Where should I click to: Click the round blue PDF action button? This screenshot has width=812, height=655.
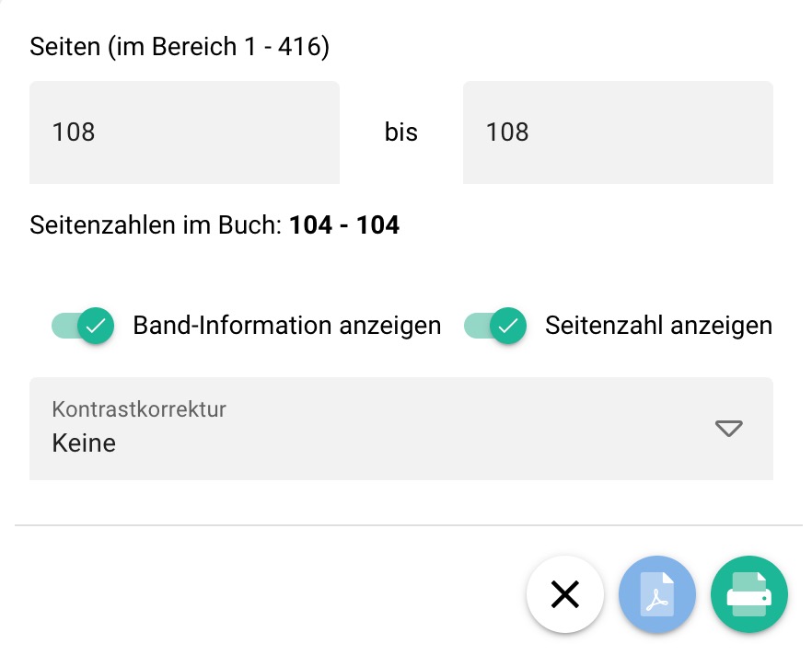(657, 594)
